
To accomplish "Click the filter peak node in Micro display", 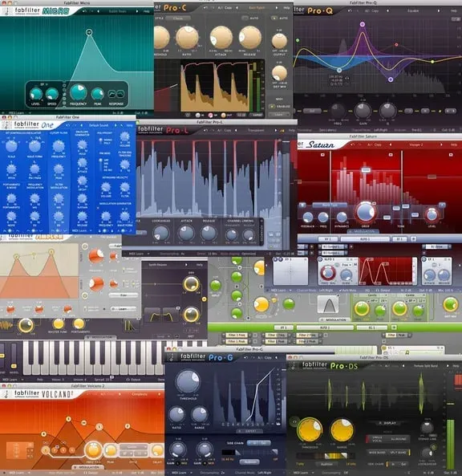I will 89,32.
